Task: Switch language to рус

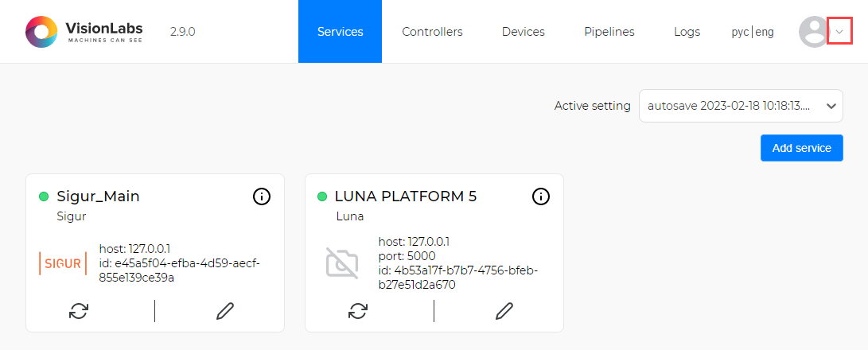Action: [740, 32]
